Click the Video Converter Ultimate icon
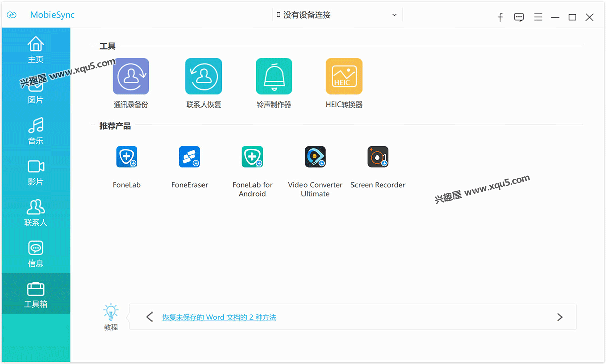Image resolution: width=606 pixels, height=364 pixels. [315, 157]
